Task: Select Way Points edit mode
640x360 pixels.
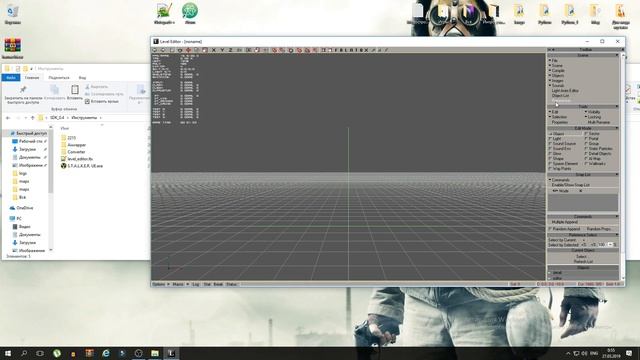Action: point(560,169)
